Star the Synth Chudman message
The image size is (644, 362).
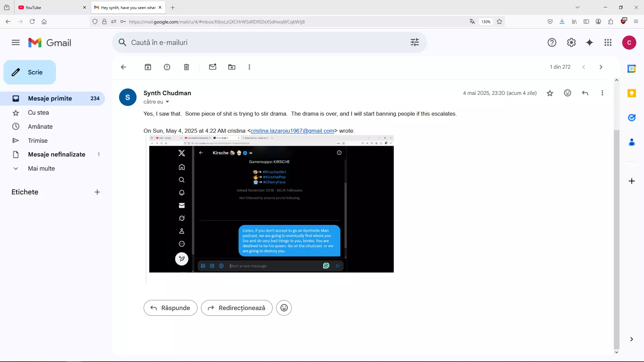(x=550, y=93)
